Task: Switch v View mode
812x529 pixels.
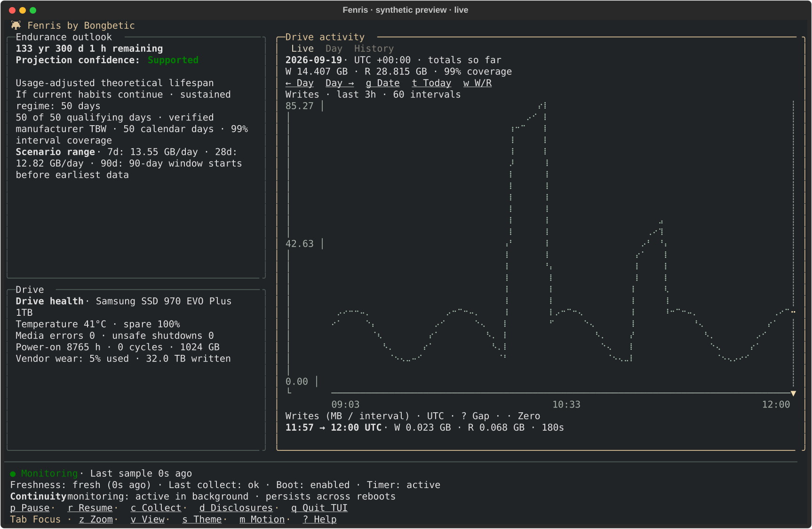Action: tap(147, 520)
